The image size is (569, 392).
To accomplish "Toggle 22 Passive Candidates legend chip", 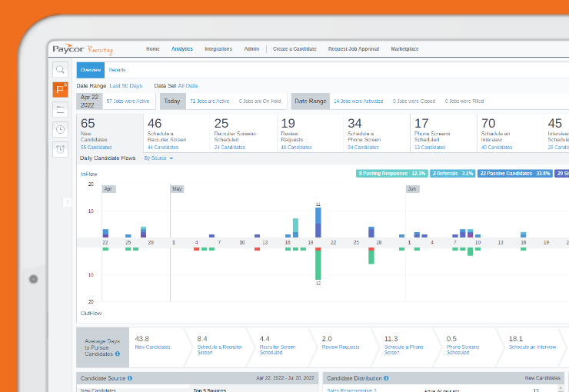I will pyautogui.click(x=515, y=174).
